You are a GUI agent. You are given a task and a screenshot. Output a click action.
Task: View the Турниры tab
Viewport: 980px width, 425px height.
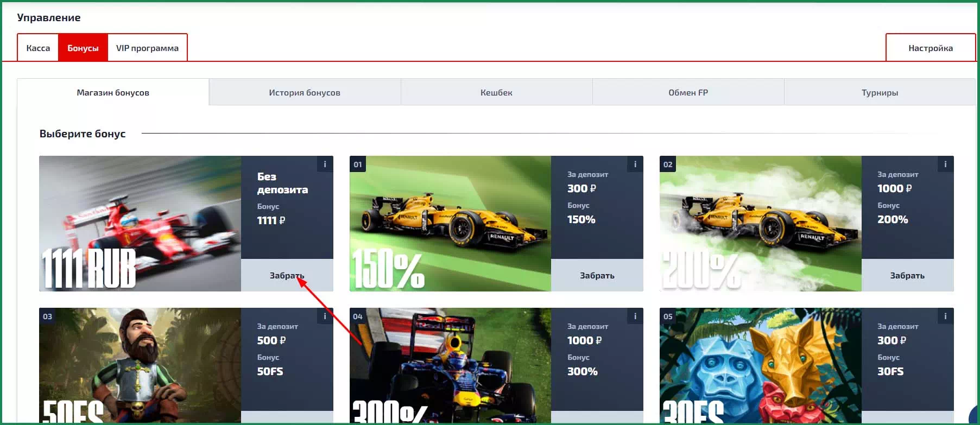(x=880, y=92)
